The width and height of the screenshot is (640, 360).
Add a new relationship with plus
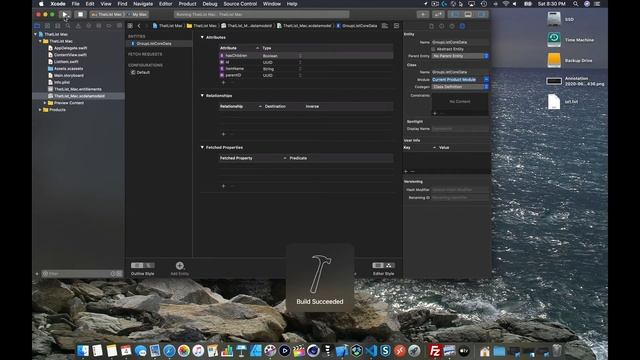click(223, 134)
